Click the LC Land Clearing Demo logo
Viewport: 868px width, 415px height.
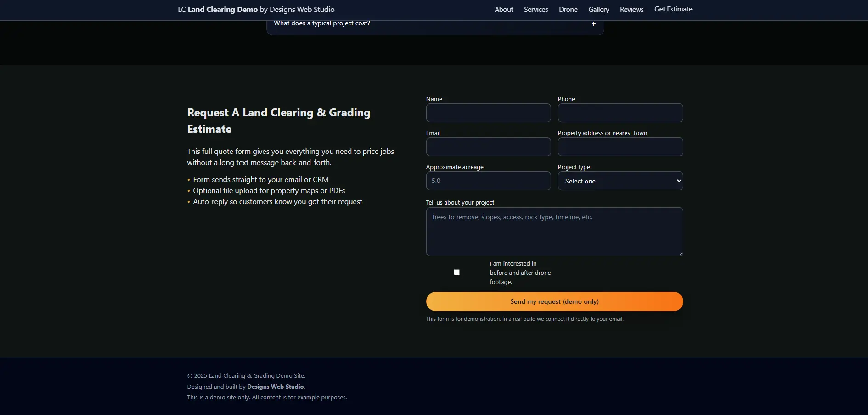click(x=256, y=9)
